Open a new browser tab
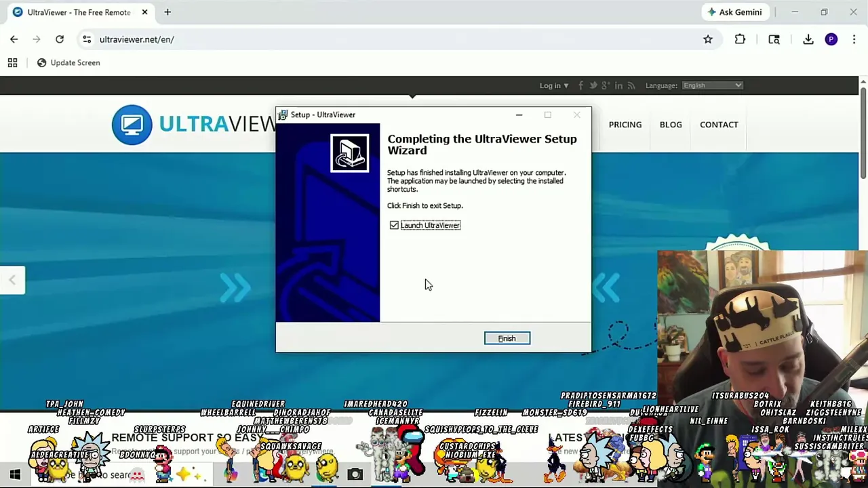 167,12
